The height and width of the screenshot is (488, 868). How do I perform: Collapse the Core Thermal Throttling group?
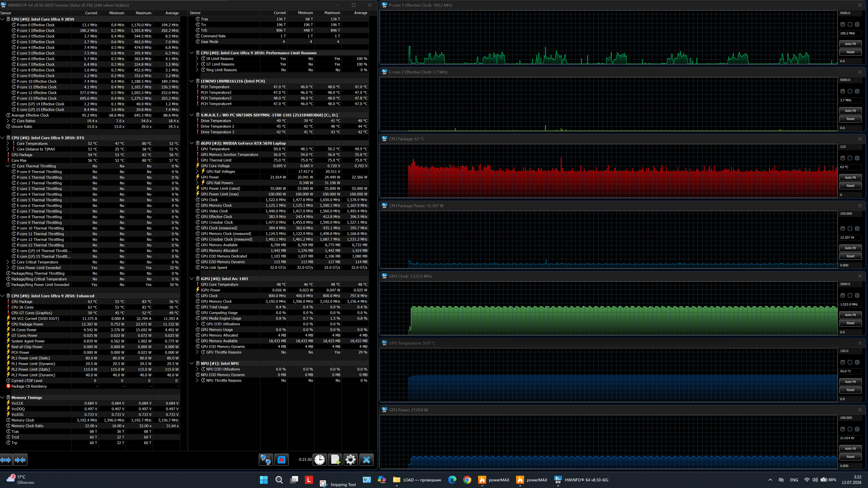[x=8, y=166]
